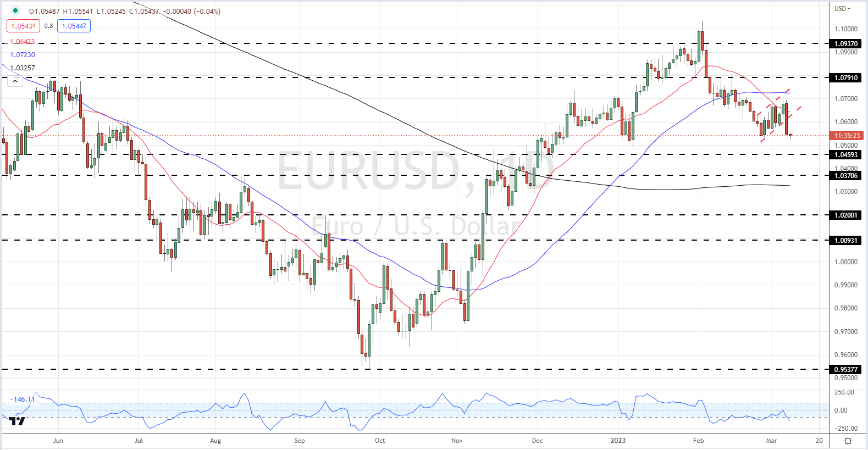Click the Feb label on time axis

[699, 441]
